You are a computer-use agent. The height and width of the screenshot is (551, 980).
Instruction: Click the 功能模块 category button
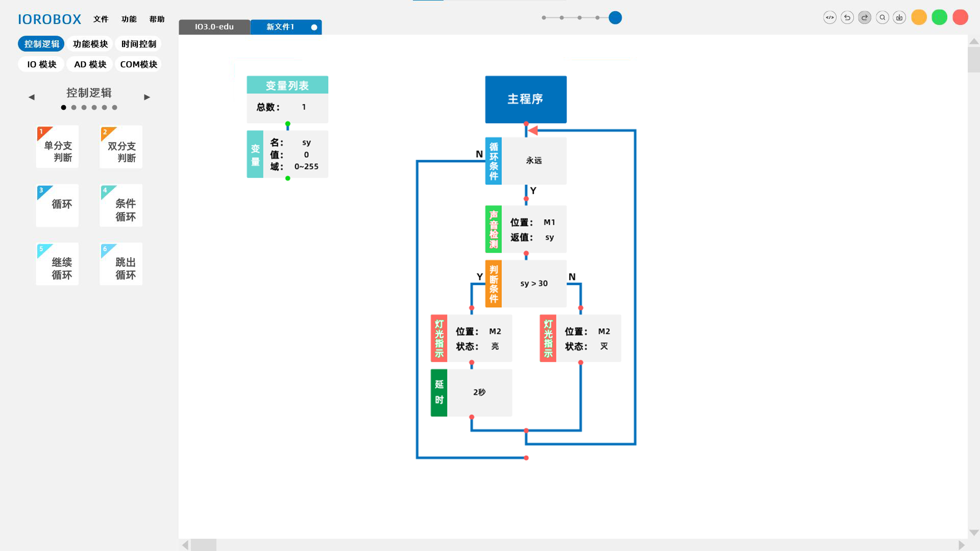[89, 44]
